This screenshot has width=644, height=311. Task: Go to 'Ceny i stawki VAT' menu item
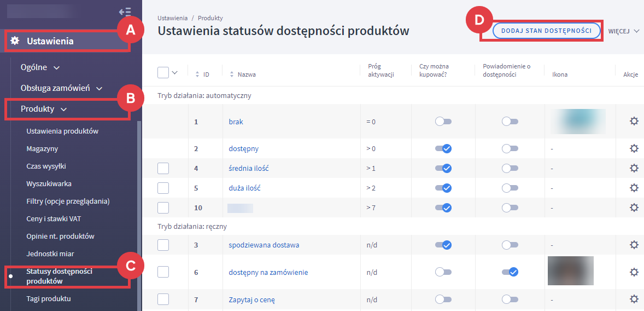click(x=54, y=218)
